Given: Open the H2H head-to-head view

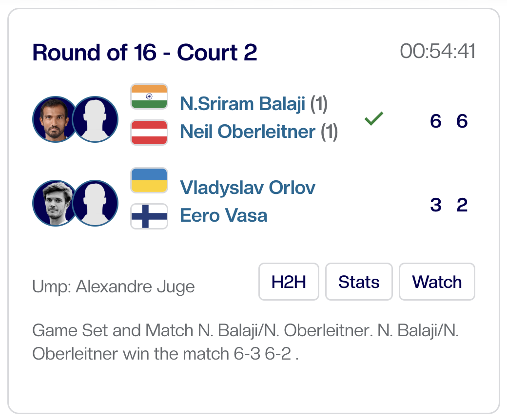Looking at the screenshot, I should [289, 282].
